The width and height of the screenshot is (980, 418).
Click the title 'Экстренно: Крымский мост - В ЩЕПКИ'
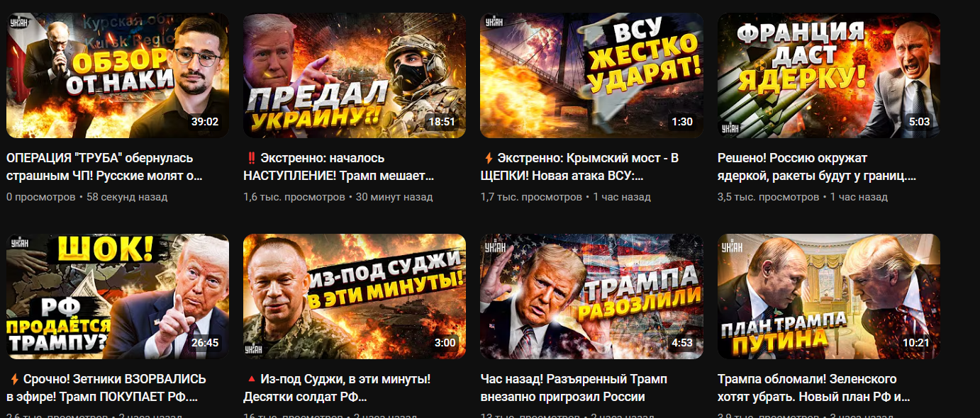579,166
